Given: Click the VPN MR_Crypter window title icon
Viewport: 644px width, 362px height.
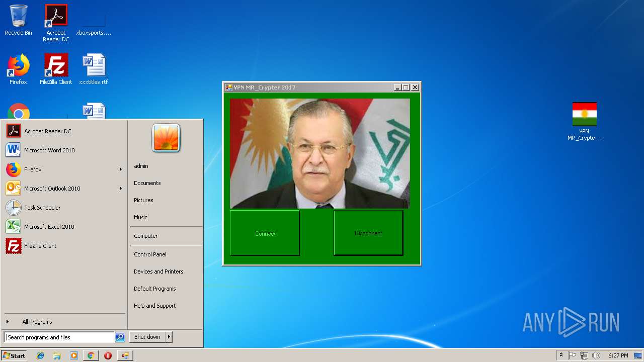Looking at the screenshot, I should tap(228, 87).
